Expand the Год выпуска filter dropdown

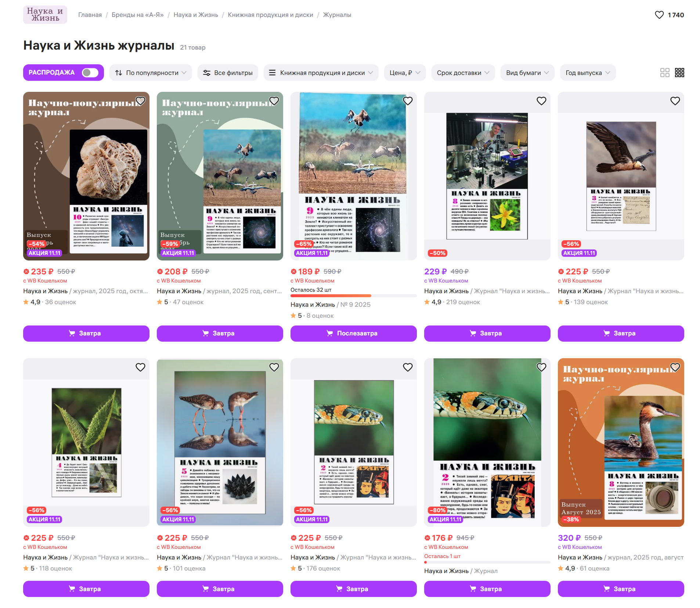[x=588, y=73]
